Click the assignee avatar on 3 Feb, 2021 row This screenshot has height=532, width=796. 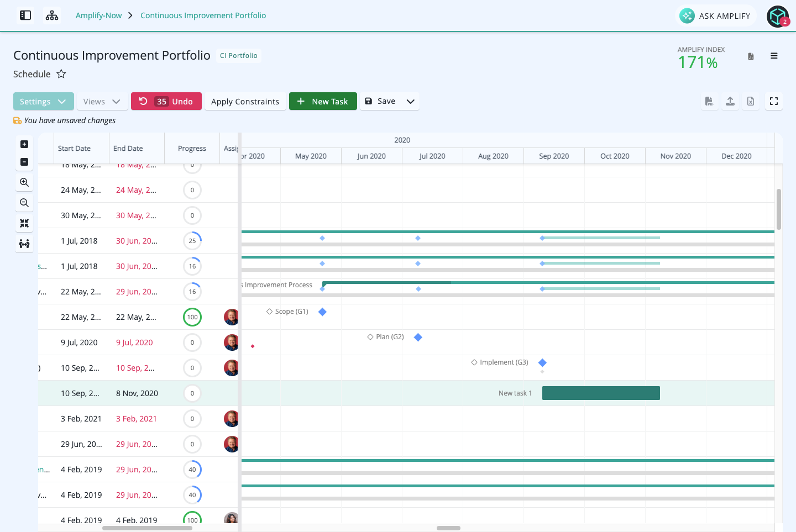point(231,419)
